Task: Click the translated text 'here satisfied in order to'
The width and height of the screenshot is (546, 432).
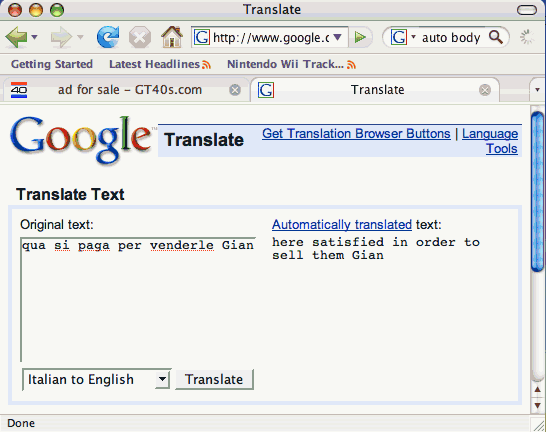Action: point(376,242)
